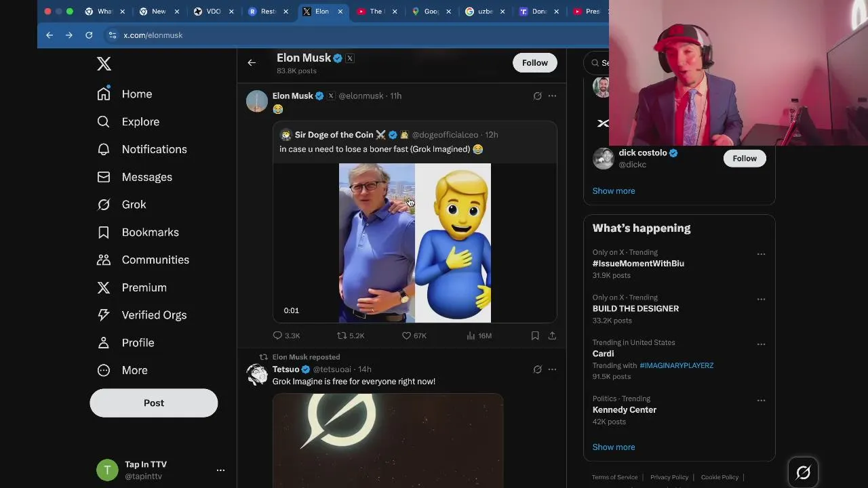Open Cookie Policy link

[719, 477]
